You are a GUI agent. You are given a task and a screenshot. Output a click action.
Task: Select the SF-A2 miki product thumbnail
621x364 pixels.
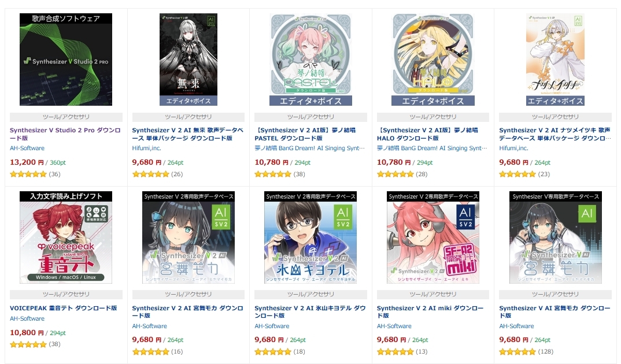[x=433, y=237]
